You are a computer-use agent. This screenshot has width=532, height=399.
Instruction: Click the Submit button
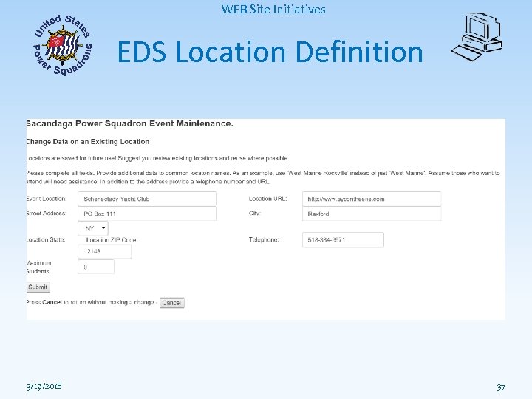pos(38,287)
